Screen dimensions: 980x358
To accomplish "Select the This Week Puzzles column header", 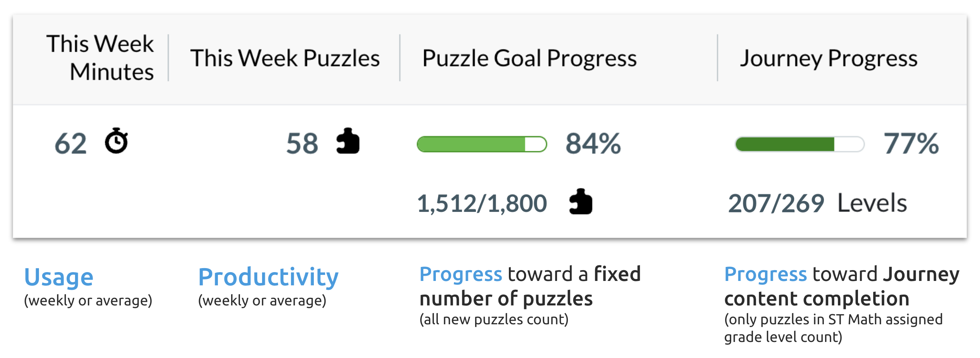I will tap(285, 58).
